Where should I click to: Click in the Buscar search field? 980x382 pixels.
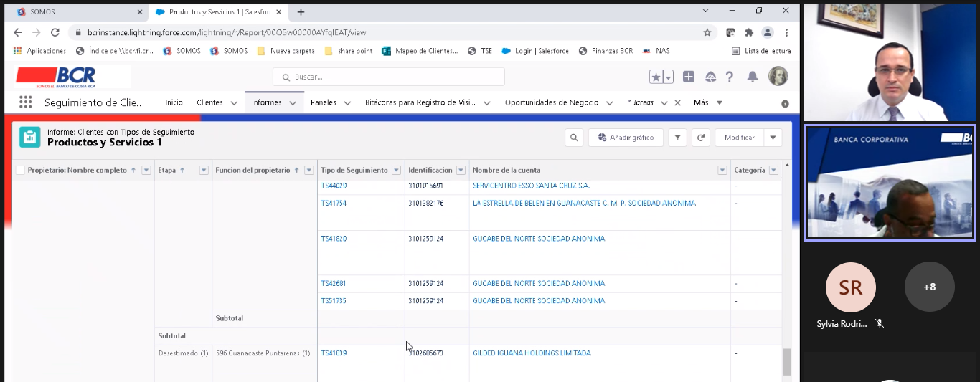pos(388,77)
